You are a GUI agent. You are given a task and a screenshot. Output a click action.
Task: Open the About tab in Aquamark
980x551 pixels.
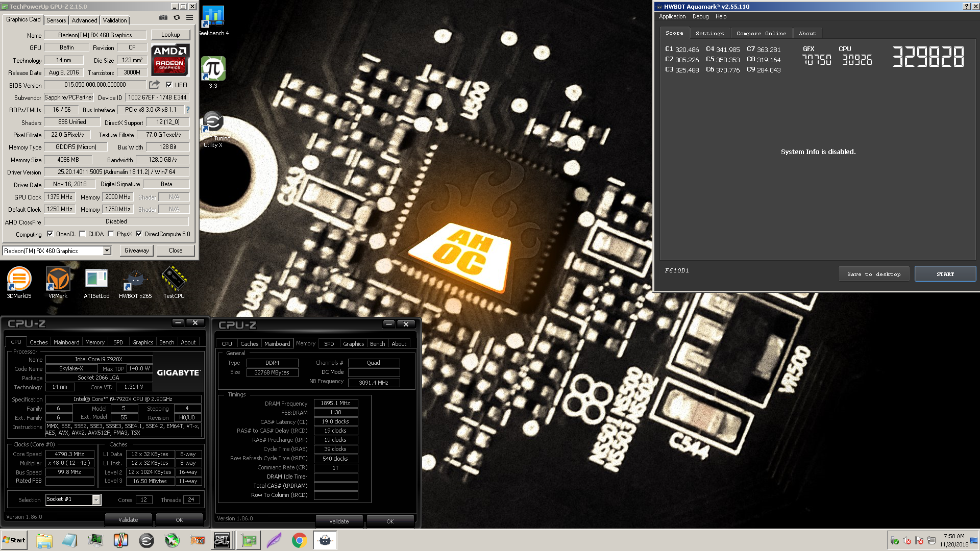807,33
